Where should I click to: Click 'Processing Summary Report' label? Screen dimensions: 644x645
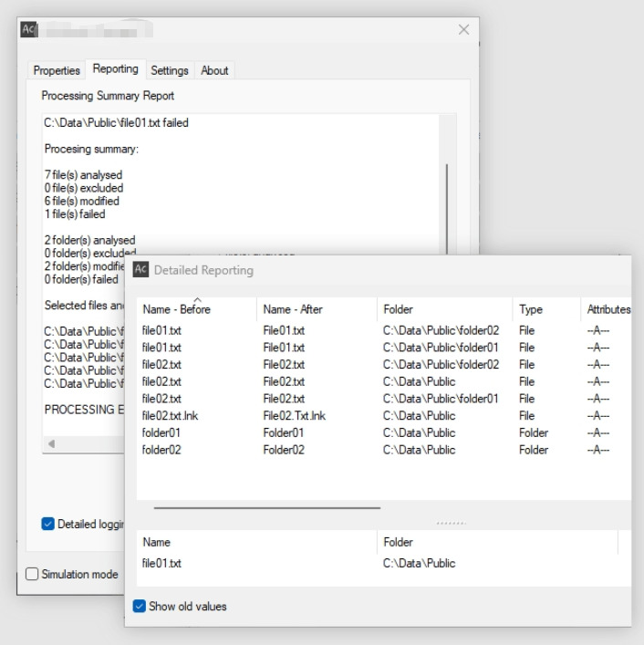pos(108,96)
